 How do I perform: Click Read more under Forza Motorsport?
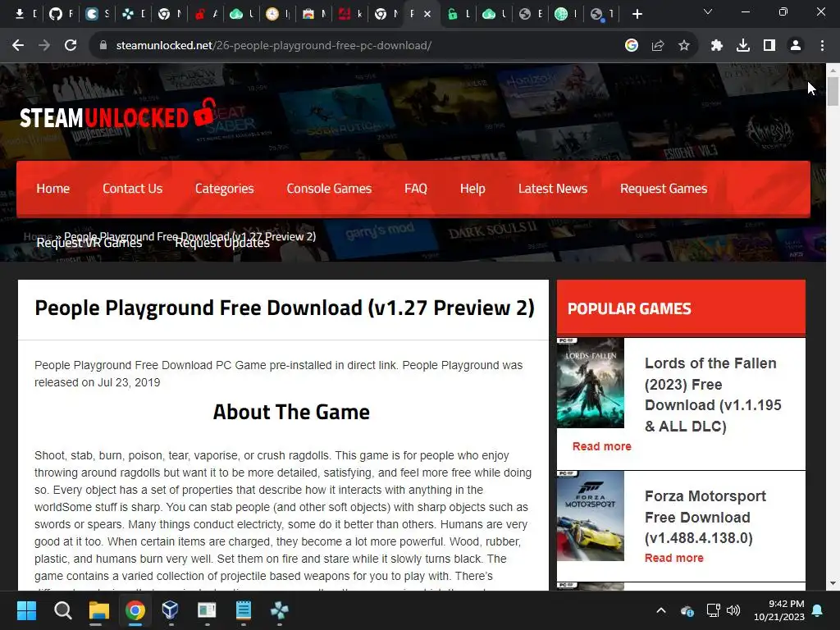[x=674, y=558]
